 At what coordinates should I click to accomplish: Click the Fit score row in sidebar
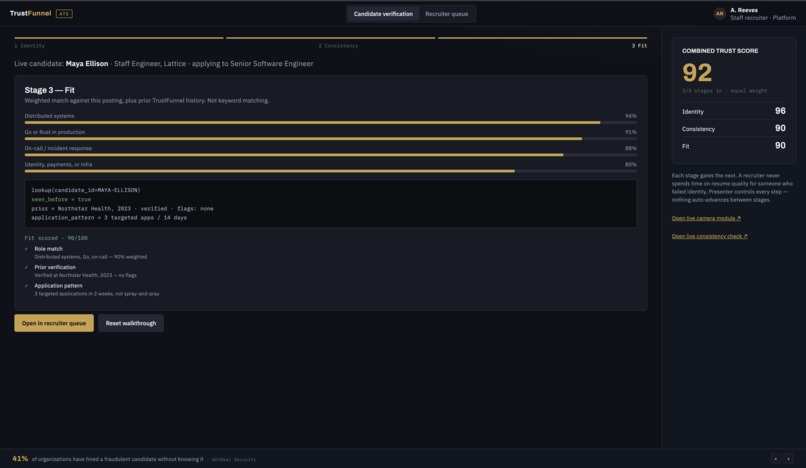pos(734,146)
